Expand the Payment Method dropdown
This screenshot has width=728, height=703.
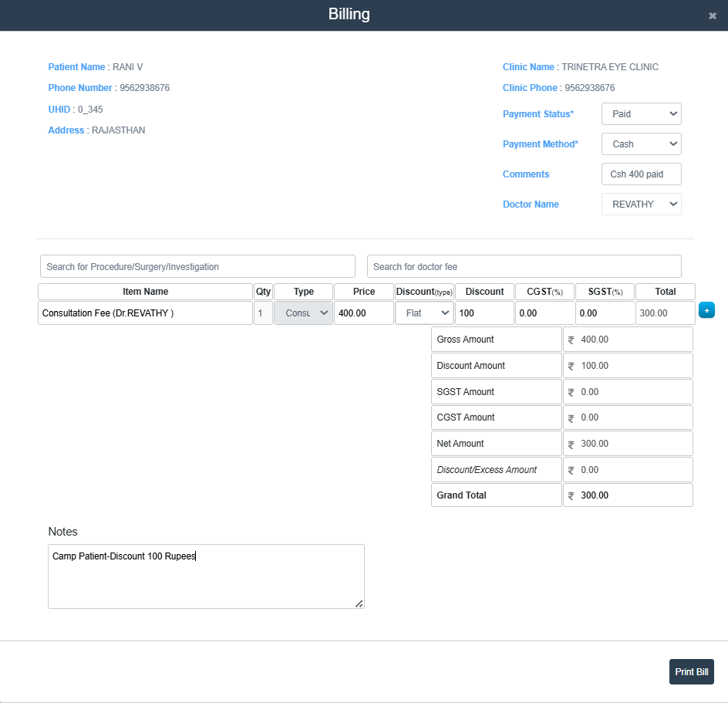pos(641,144)
